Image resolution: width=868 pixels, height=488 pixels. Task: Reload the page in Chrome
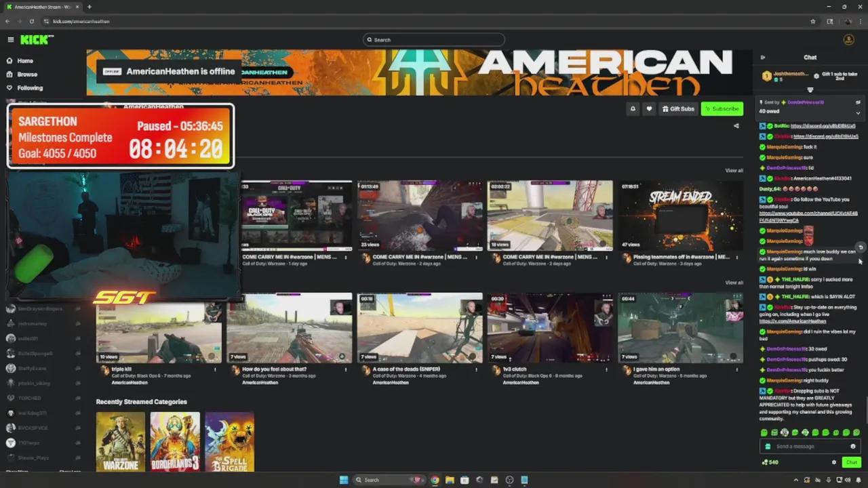click(x=31, y=21)
